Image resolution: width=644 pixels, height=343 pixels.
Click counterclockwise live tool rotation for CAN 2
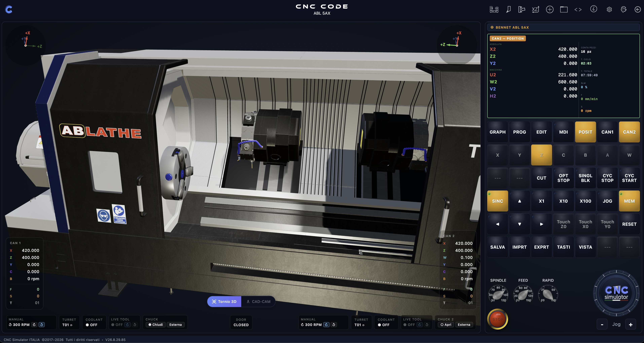pyautogui.click(x=427, y=324)
